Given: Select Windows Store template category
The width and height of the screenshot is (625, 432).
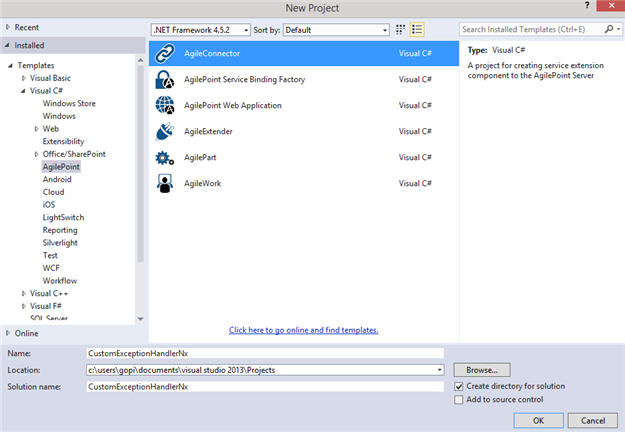Looking at the screenshot, I should click(69, 103).
